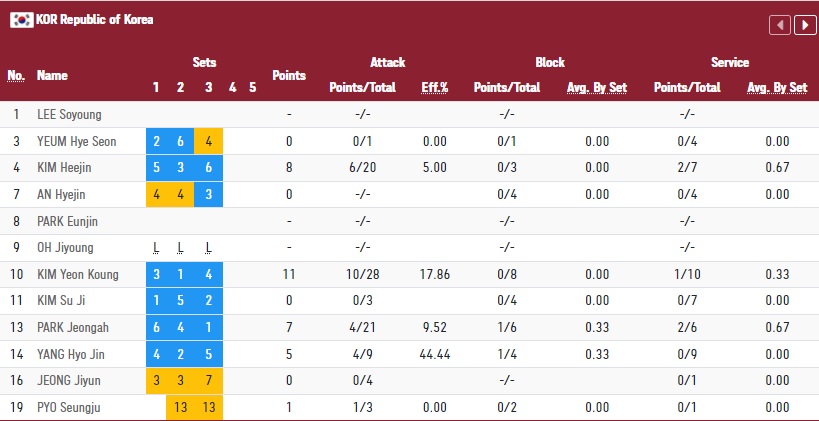Open player KIM Yeon Koung's row
This screenshot has width=819, height=421.
(x=78, y=275)
